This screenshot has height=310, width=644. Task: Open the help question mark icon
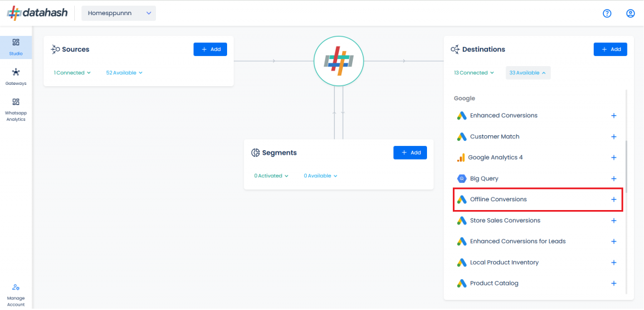[x=607, y=14]
